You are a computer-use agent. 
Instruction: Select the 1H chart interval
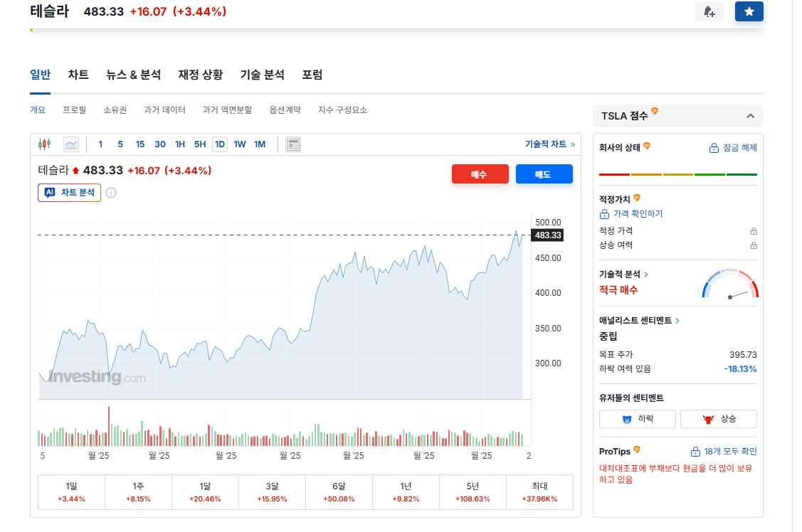point(180,144)
